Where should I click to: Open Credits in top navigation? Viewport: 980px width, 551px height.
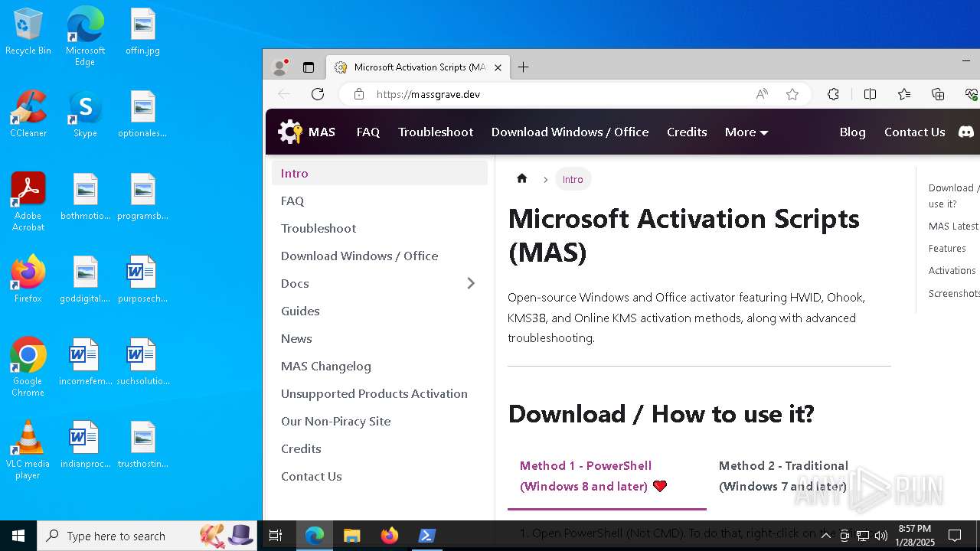(687, 132)
